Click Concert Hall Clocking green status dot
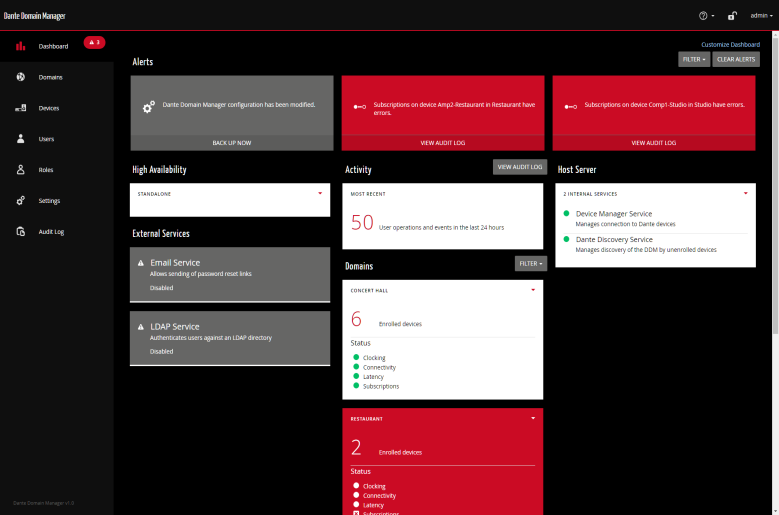This screenshot has width=779, height=515. (356, 357)
